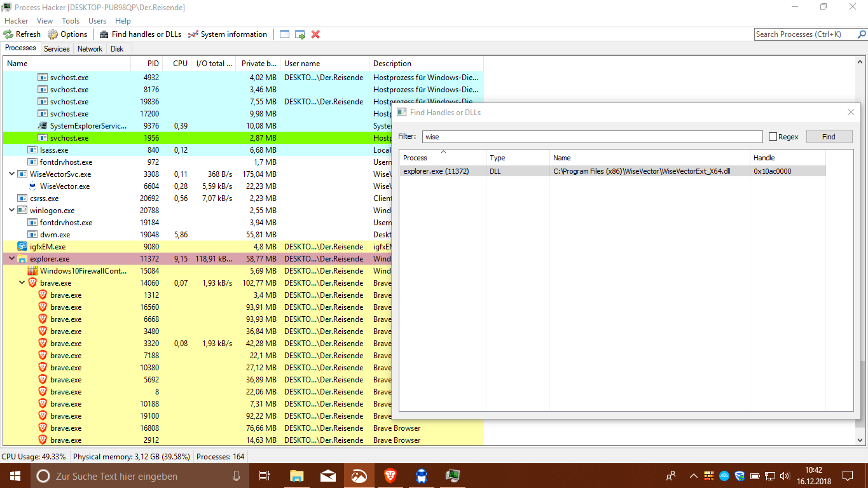Click the Windows Start button
Viewport: 868px width, 488px height.
15,476
